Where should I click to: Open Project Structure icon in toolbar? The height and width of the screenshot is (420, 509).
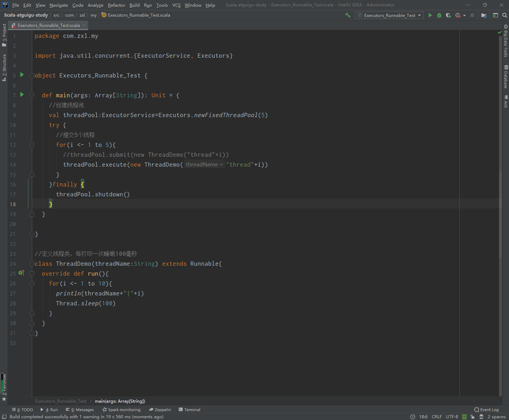(484, 15)
